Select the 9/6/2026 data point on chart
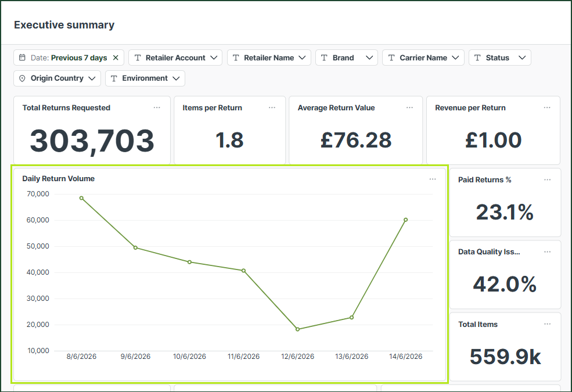The height and width of the screenshot is (392, 572). pyautogui.click(x=135, y=247)
